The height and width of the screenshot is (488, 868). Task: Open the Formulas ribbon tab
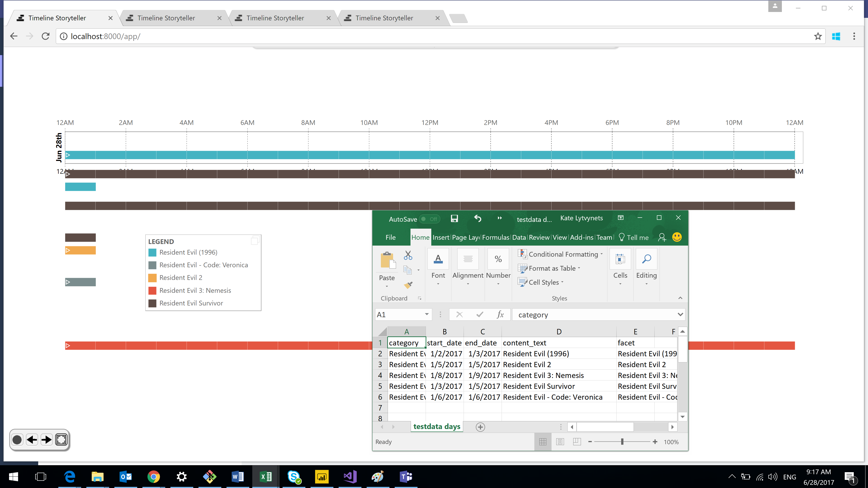[x=495, y=237]
